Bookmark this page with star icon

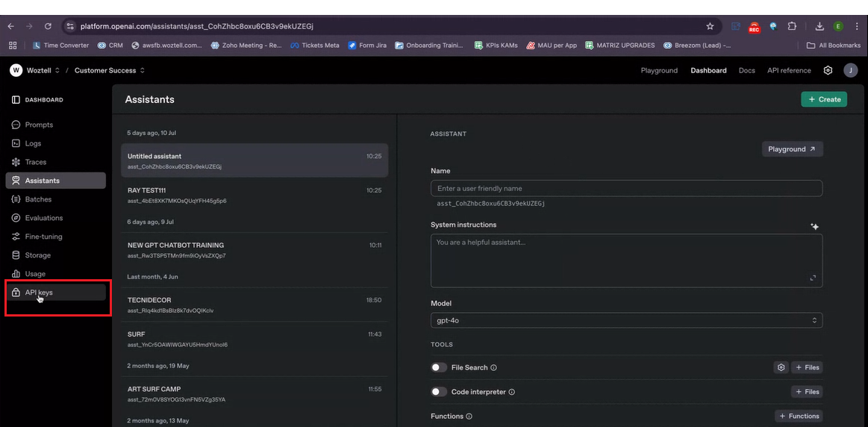click(x=710, y=26)
